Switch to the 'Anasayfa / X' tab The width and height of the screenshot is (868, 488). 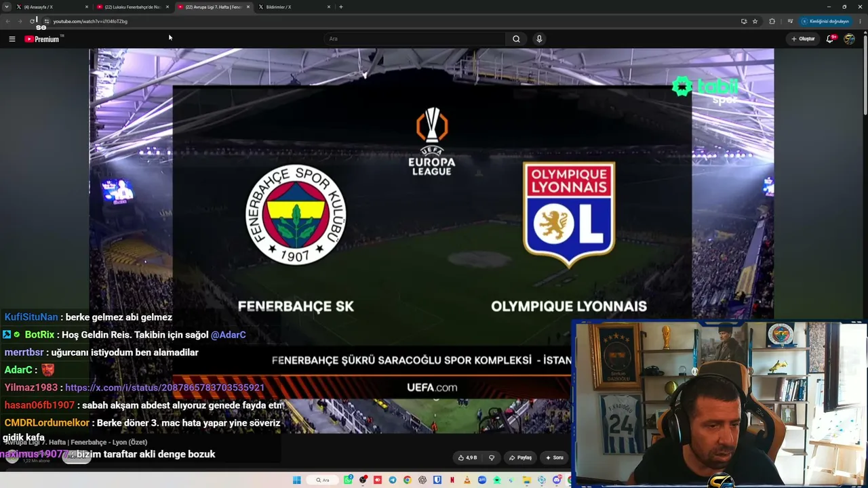(53, 7)
